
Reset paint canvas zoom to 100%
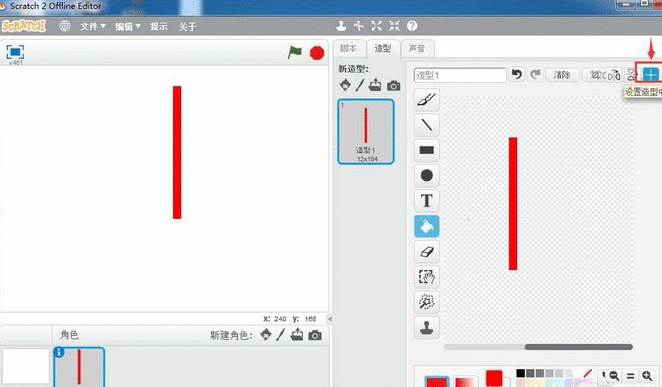[630, 375]
